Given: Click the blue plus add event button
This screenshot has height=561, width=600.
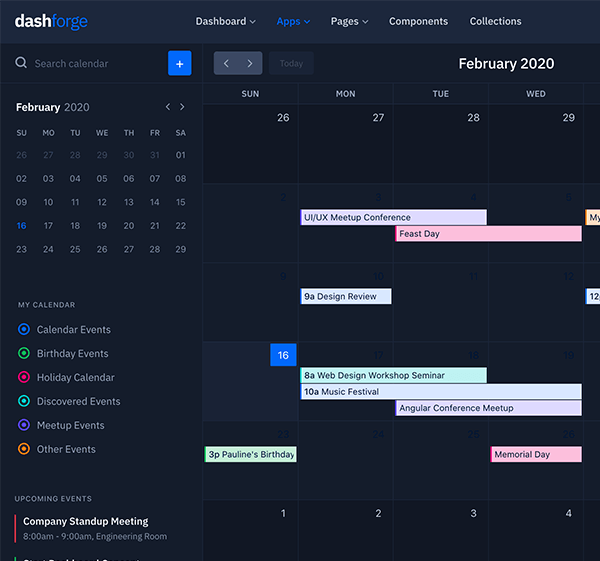Looking at the screenshot, I should click(x=179, y=63).
